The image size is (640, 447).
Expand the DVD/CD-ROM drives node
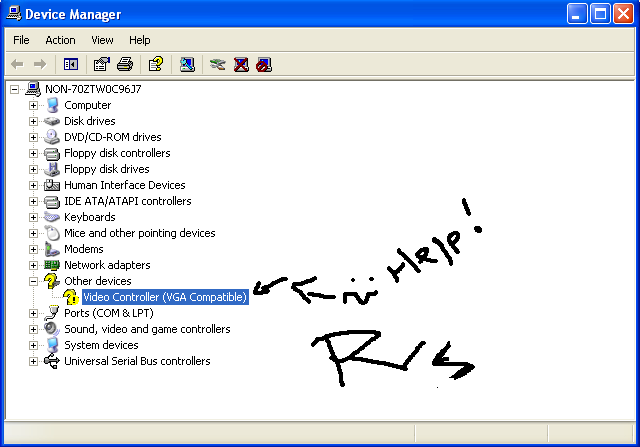tap(33, 137)
